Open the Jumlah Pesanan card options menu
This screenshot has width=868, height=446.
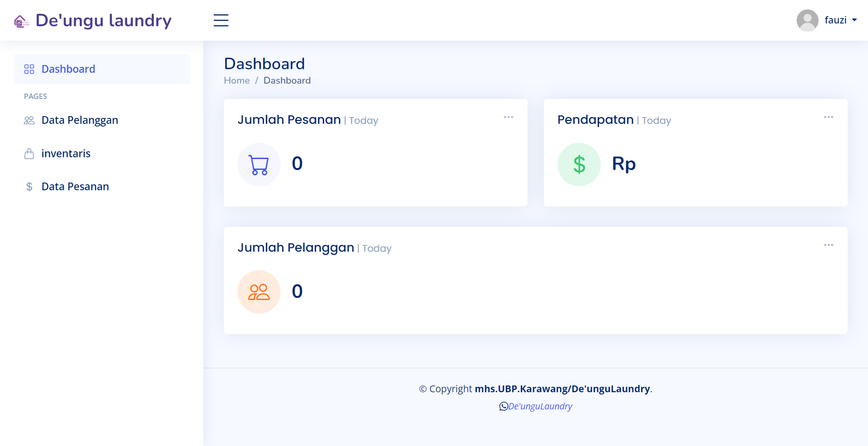509,117
